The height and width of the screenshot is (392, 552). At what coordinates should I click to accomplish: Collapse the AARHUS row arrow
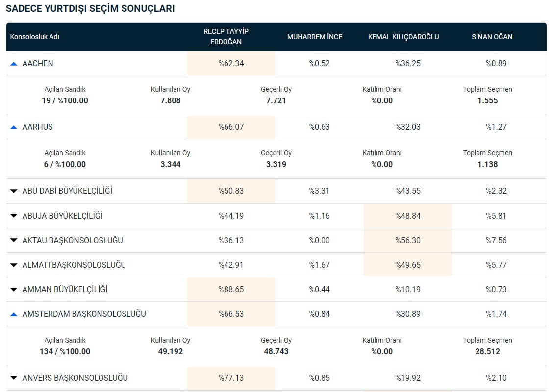point(14,127)
